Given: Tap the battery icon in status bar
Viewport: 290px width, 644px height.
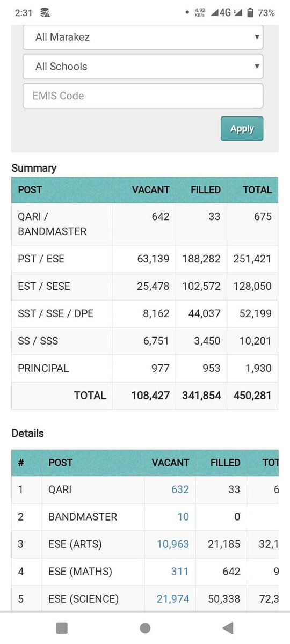Looking at the screenshot, I should pos(250,12).
